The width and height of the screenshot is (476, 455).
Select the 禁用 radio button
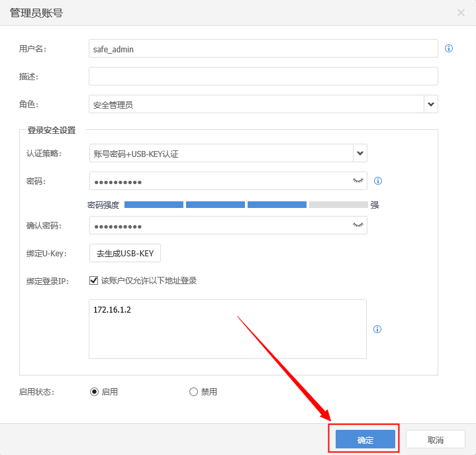point(193,391)
